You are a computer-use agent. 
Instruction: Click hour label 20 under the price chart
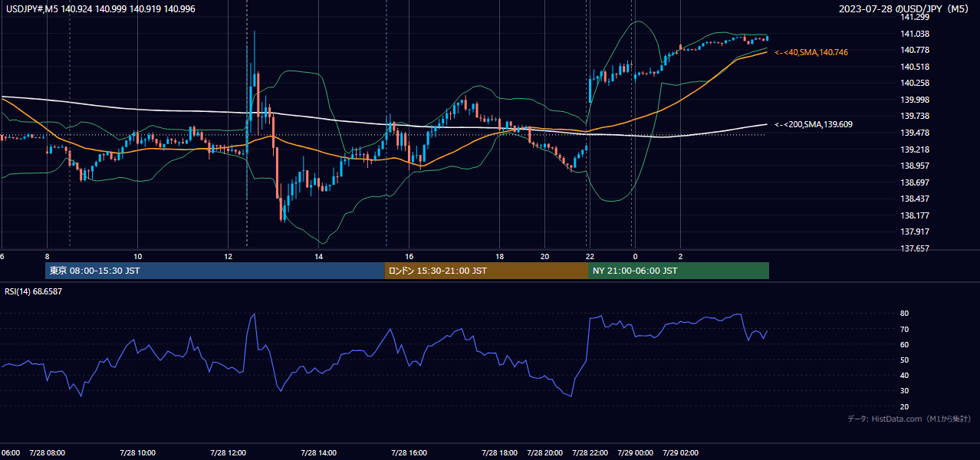click(544, 256)
